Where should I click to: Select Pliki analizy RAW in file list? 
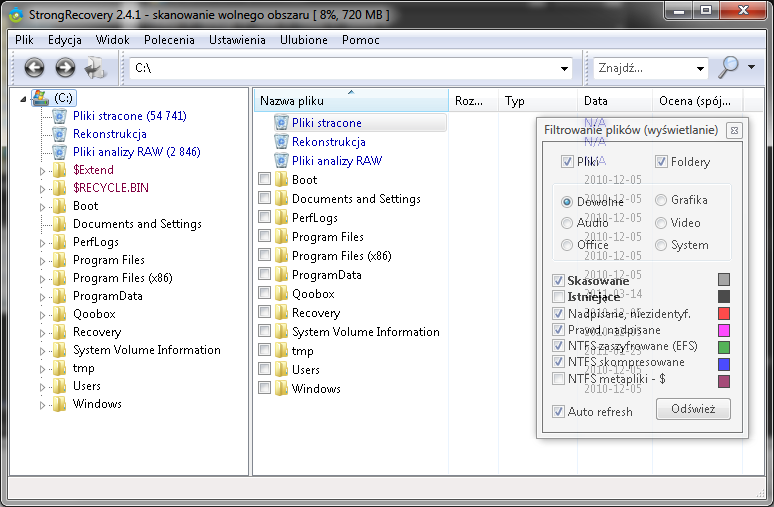(336, 161)
